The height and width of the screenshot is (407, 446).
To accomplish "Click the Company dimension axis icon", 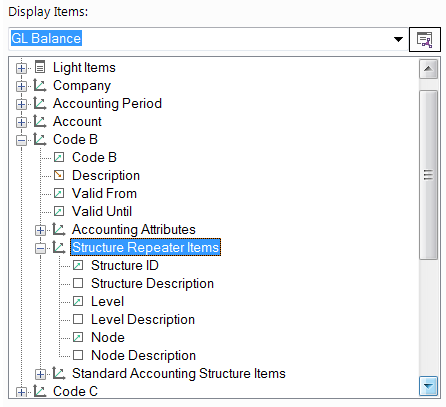I will pyautogui.click(x=40, y=85).
